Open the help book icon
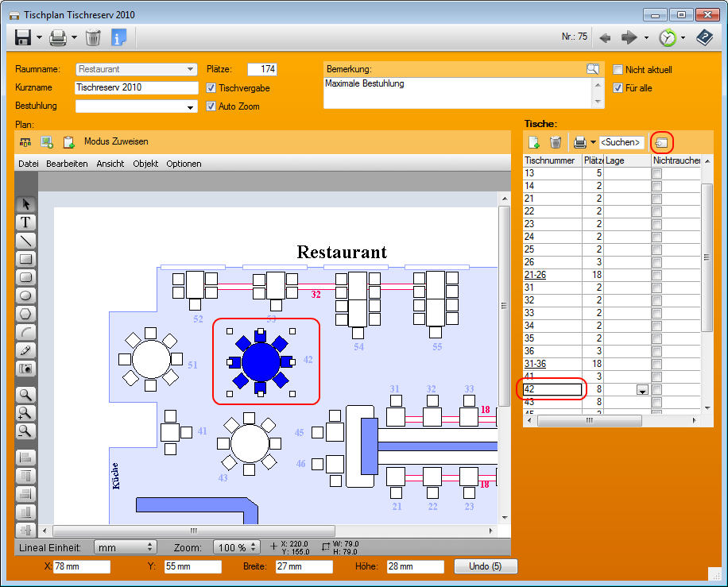The height and width of the screenshot is (587, 728). [x=704, y=37]
